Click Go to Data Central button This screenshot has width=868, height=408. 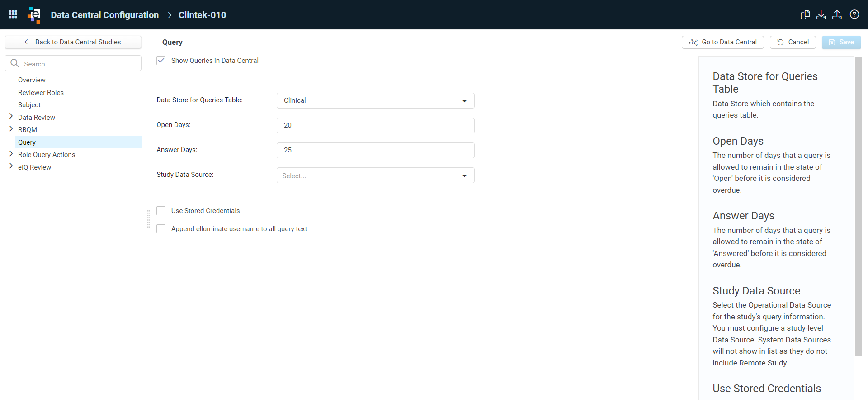[722, 42]
